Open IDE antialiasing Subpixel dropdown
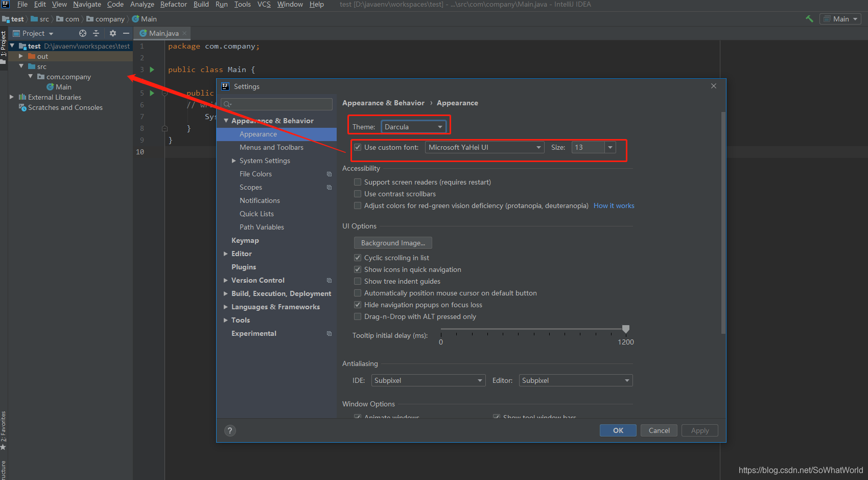 pos(428,380)
